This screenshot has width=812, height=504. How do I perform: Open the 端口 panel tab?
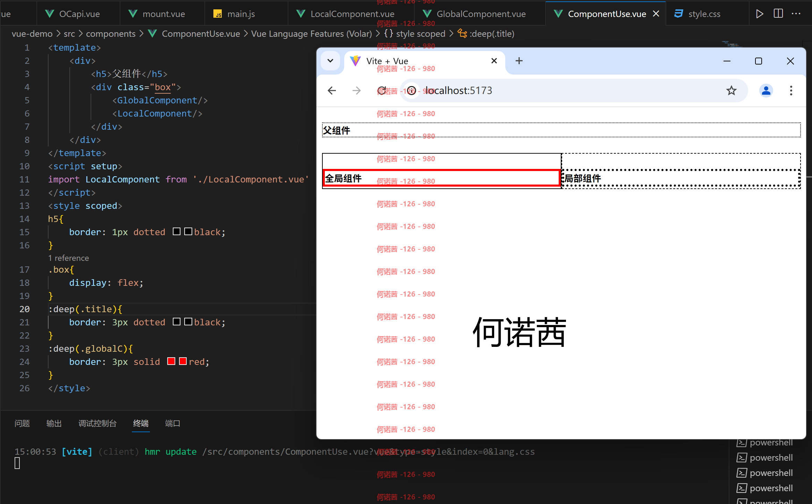tap(172, 423)
